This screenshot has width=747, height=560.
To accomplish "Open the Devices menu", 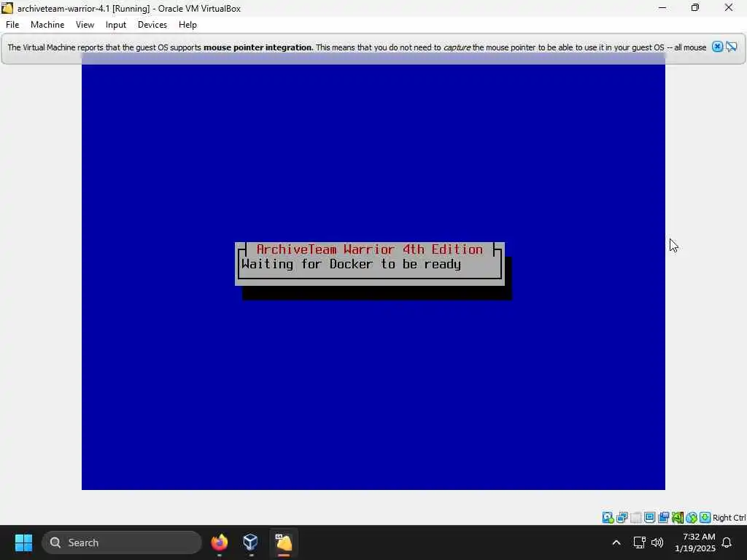I will click(152, 25).
